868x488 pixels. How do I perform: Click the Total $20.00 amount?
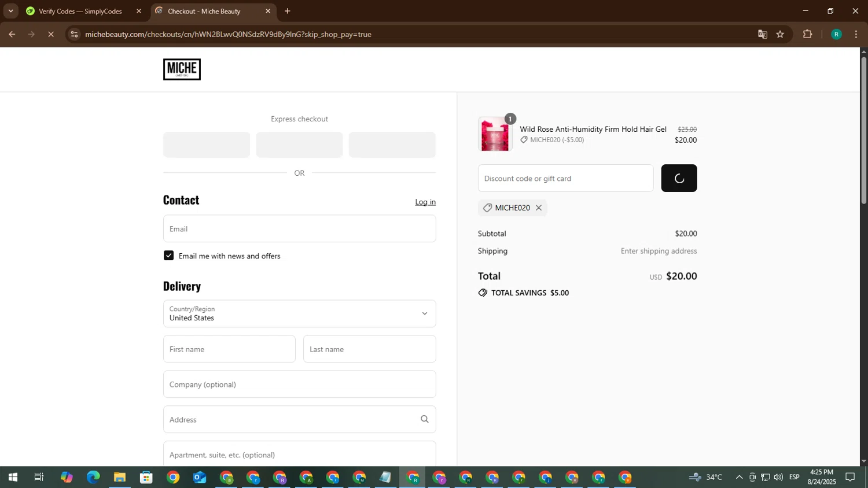681,276
